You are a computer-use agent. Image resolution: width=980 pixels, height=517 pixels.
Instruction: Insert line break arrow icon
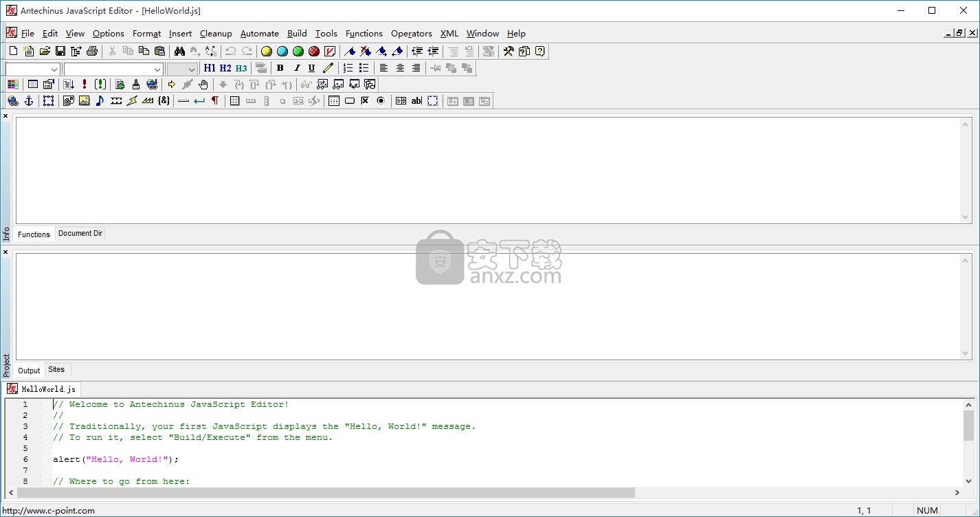199,101
